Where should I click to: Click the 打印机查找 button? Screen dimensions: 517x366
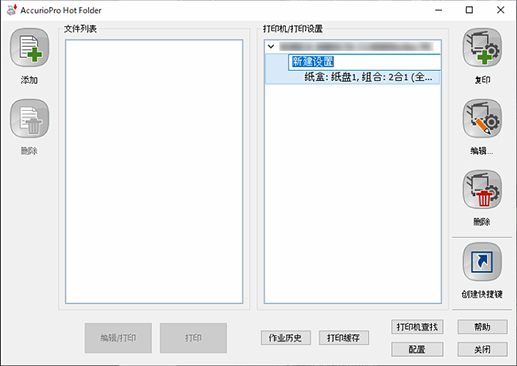coord(417,327)
